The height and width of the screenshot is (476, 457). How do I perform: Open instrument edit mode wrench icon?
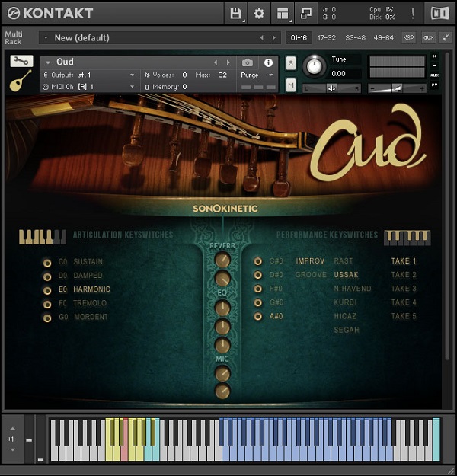[x=21, y=61]
